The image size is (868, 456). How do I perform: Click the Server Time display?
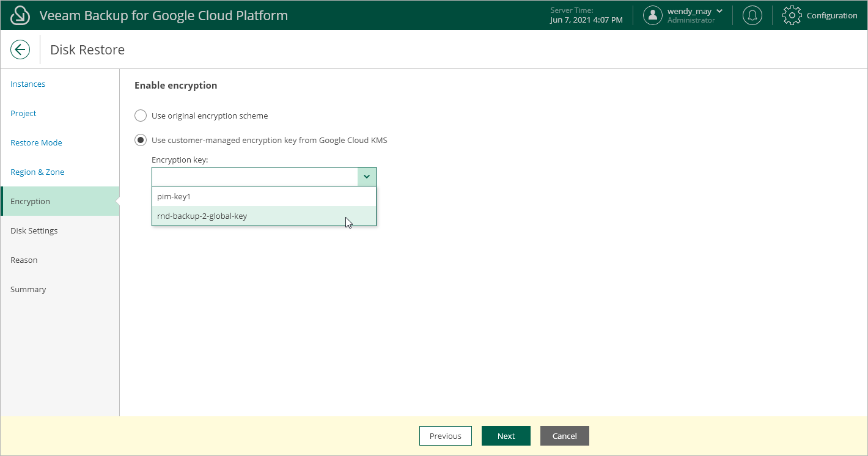(586, 15)
